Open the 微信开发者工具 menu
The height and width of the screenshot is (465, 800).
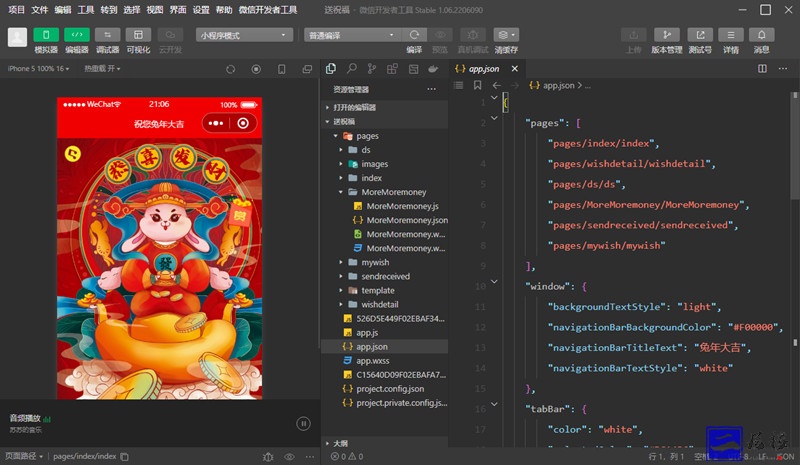[268, 10]
